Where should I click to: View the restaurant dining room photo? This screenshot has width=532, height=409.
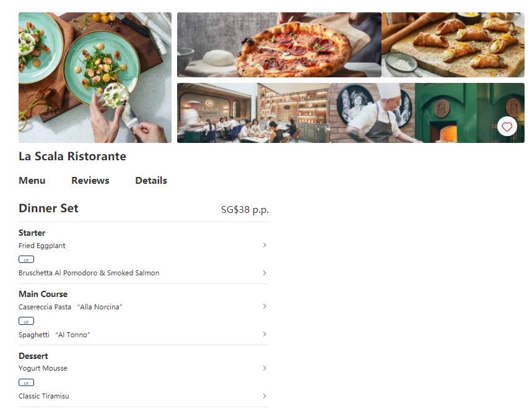[253, 113]
